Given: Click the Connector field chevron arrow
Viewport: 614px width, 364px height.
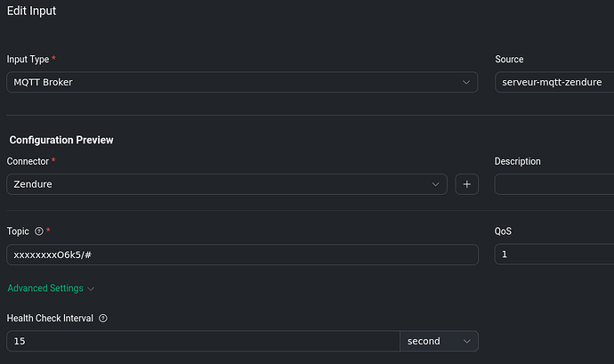Looking at the screenshot, I should click(x=435, y=184).
